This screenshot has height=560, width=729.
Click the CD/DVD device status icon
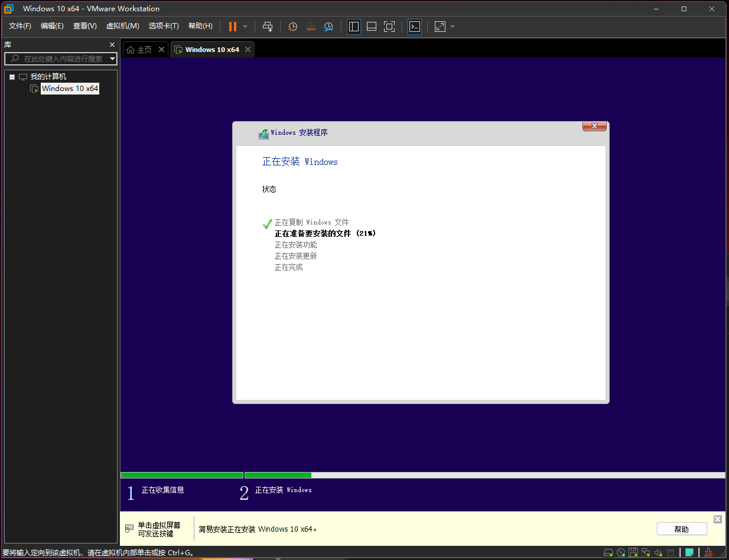[x=621, y=553]
